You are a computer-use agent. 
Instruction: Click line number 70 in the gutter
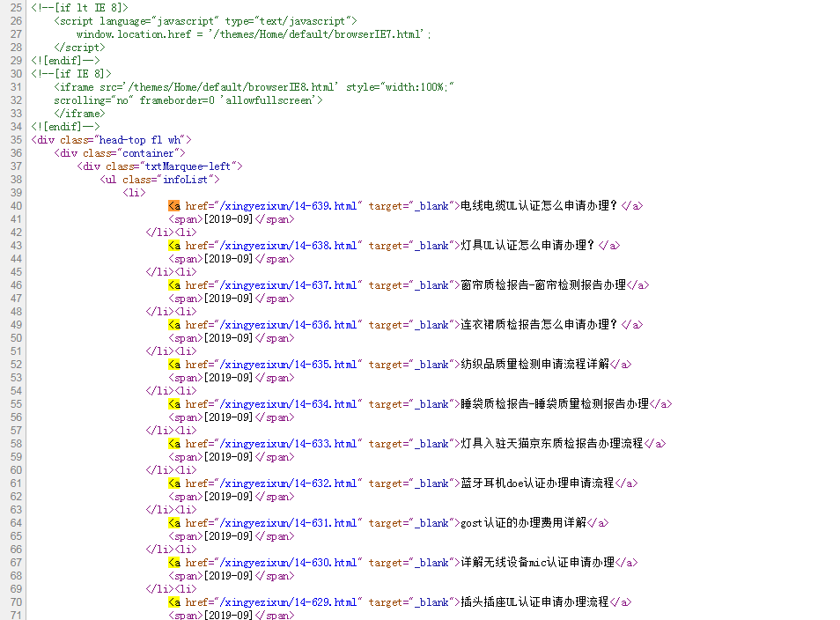point(16,602)
